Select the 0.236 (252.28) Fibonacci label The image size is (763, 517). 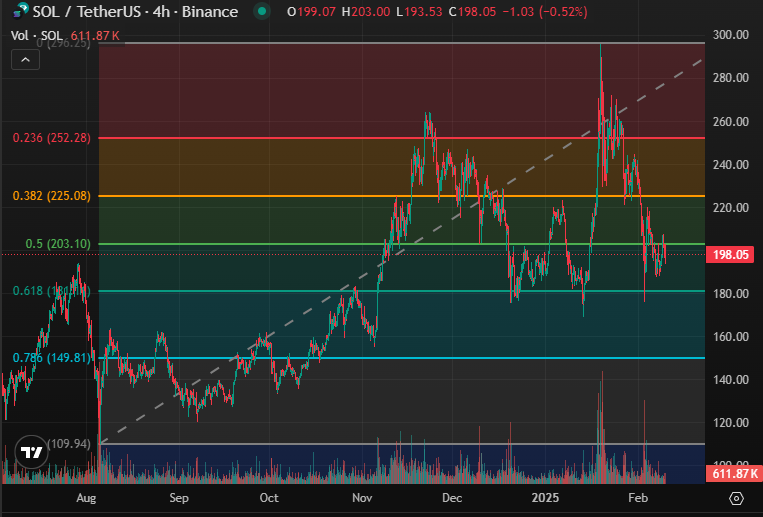coord(52,138)
